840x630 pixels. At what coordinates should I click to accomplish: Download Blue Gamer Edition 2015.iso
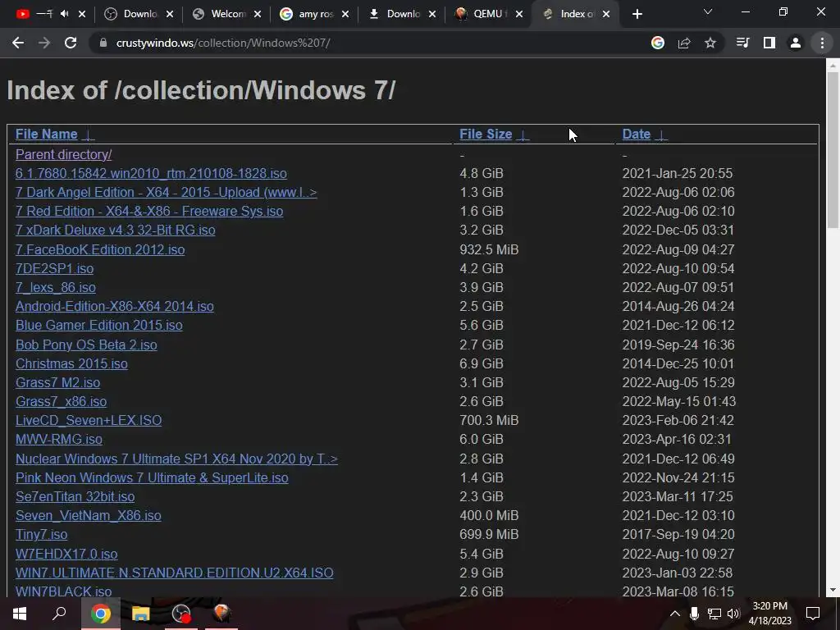(99, 325)
